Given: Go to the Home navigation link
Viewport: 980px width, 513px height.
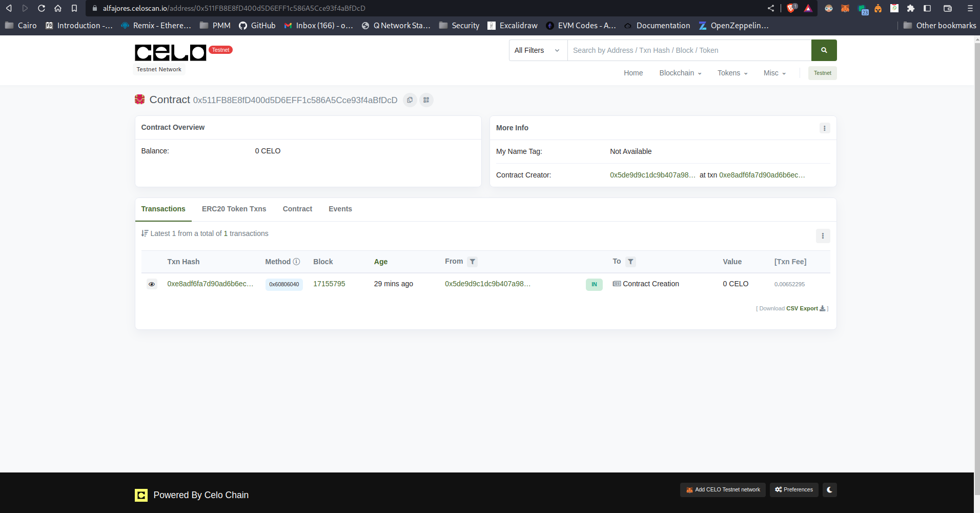Looking at the screenshot, I should 634,73.
